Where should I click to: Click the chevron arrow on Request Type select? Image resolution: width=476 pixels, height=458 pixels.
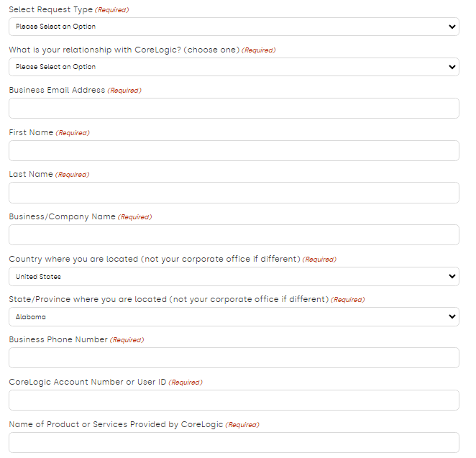point(452,27)
